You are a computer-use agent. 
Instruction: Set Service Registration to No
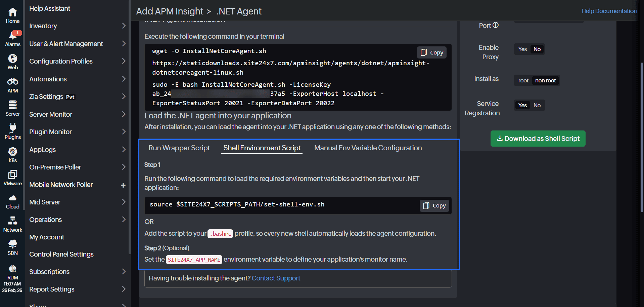coord(537,105)
